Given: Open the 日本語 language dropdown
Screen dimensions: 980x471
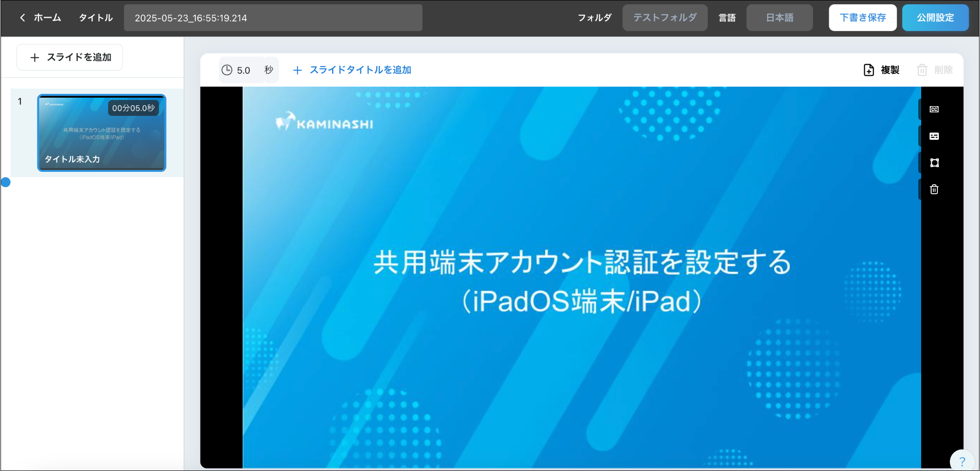Looking at the screenshot, I should [x=780, y=18].
